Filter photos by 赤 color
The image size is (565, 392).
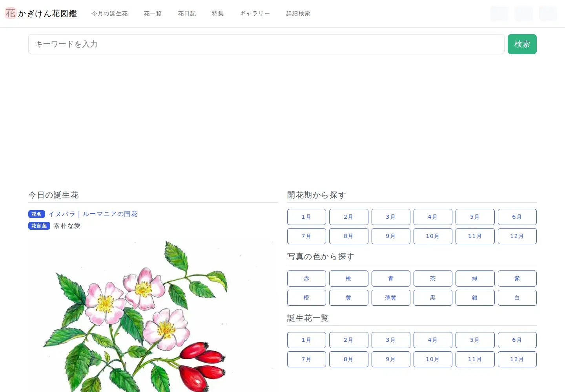point(306,278)
